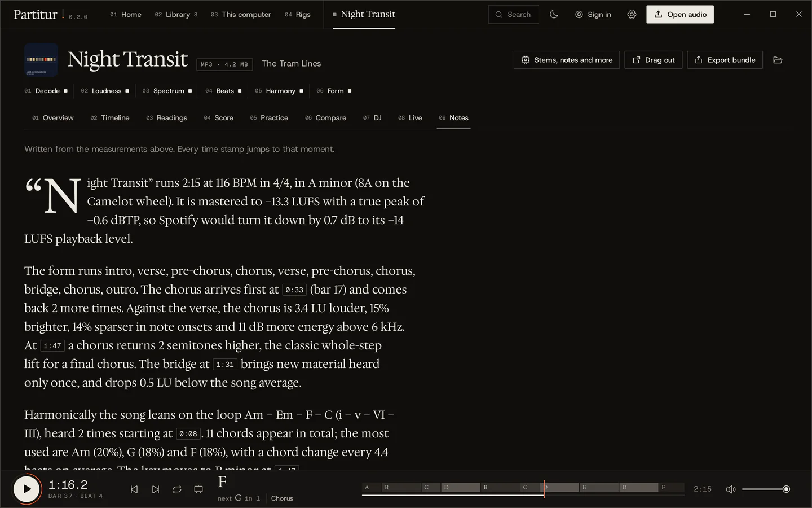Open the DJ tab
Image resolution: width=812 pixels, height=508 pixels.
[x=372, y=118]
